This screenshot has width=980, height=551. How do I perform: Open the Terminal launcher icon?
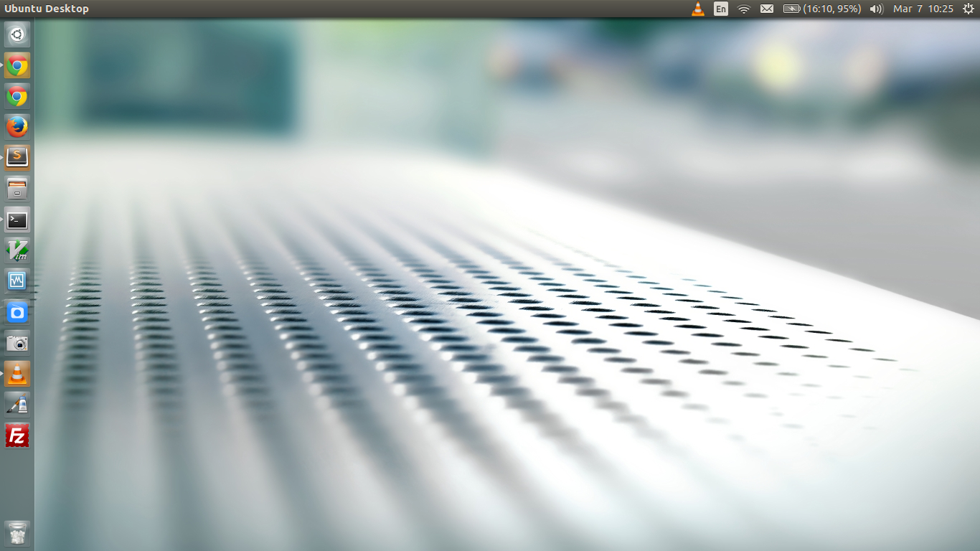(x=17, y=220)
